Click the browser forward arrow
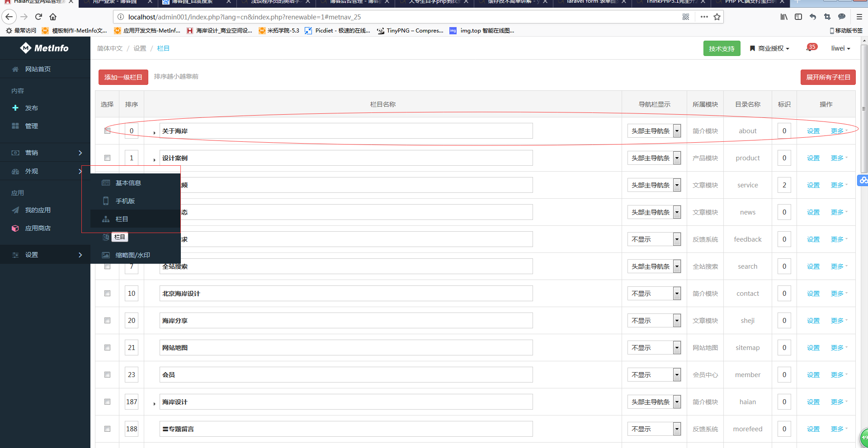 pos(24,17)
